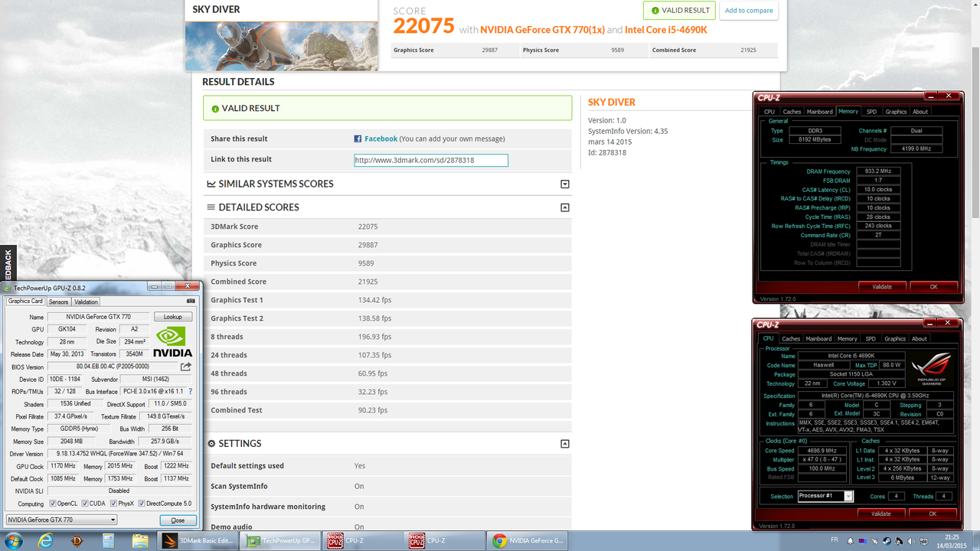
Task: Click the ROG Republic of Gamers logo in CPU-Z
Action: [931, 369]
